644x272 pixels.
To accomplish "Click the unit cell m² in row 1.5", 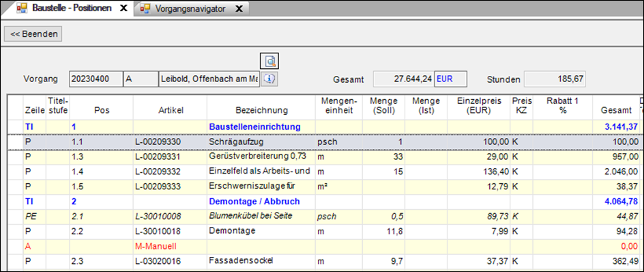I will click(x=339, y=187).
